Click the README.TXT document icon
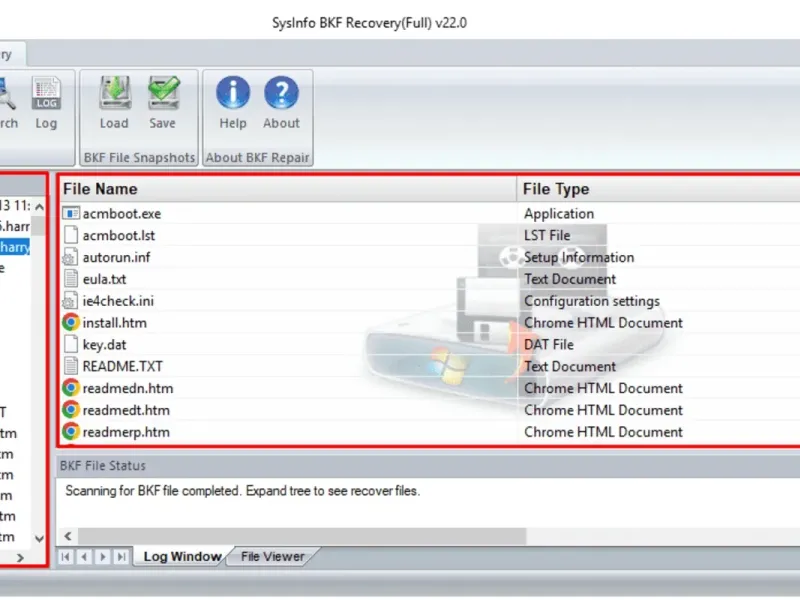Screen dimensions: 800x600 (x=71, y=366)
